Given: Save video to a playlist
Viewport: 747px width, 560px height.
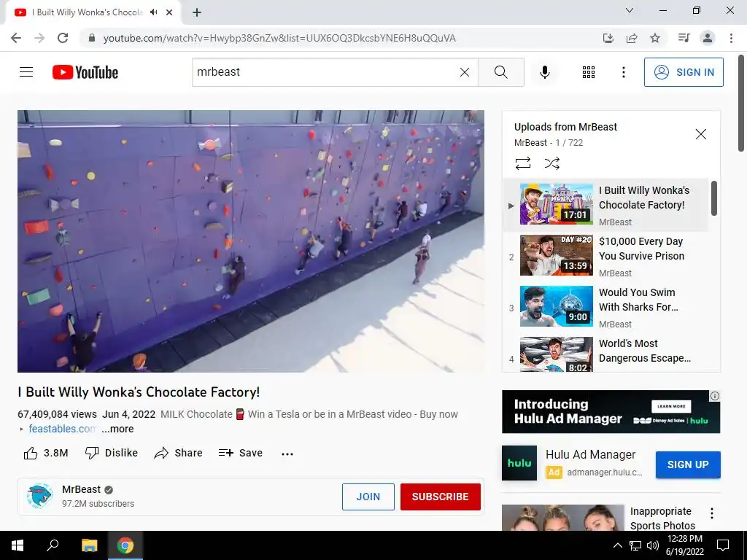Looking at the screenshot, I should click(x=240, y=453).
